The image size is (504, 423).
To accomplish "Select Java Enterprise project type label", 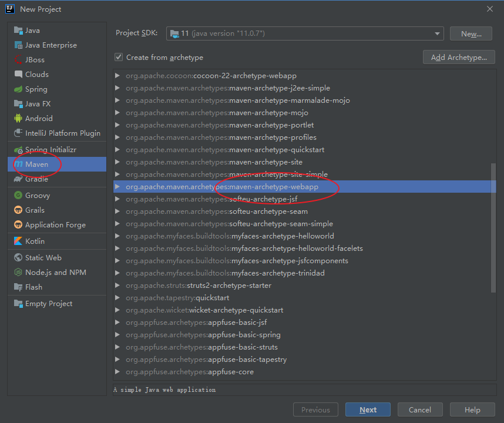I will coord(51,45).
